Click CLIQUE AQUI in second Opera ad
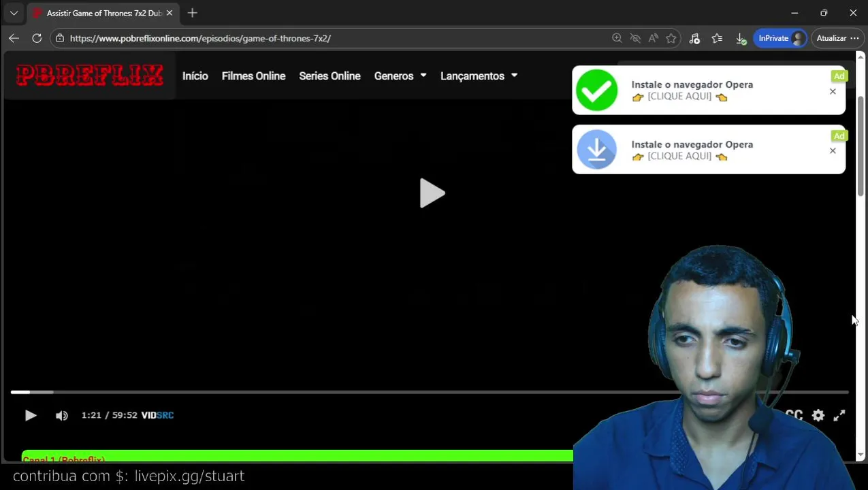The image size is (868, 490). (679, 157)
